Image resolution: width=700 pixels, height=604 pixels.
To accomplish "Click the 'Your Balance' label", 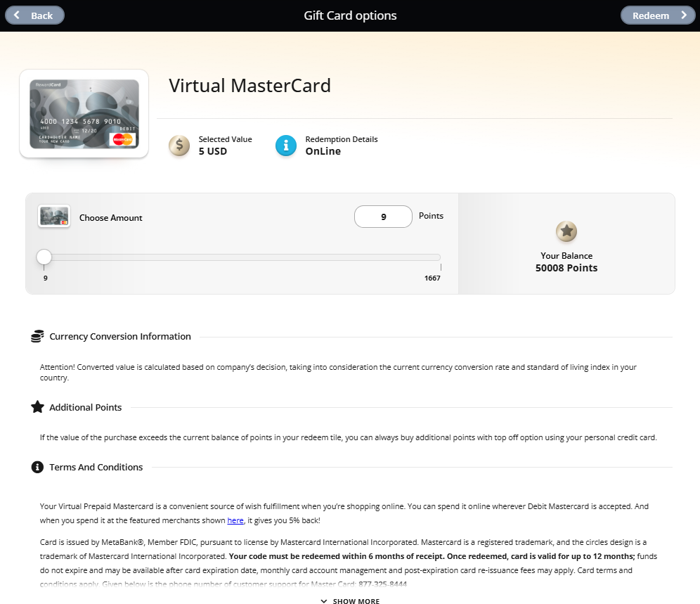I will tap(566, 255).
